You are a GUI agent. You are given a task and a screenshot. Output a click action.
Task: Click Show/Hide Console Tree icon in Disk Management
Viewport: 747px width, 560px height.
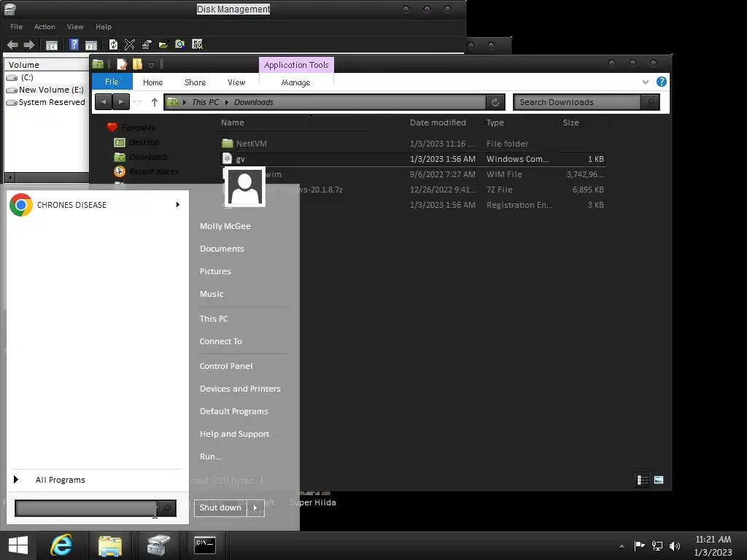[52, 44]
